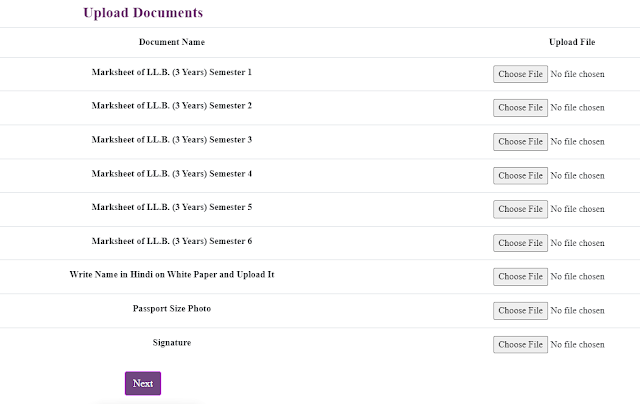Choose file for Semester 5 marksheet
Viewport: 640px width, 404px height.
click(x=520, y=209)
